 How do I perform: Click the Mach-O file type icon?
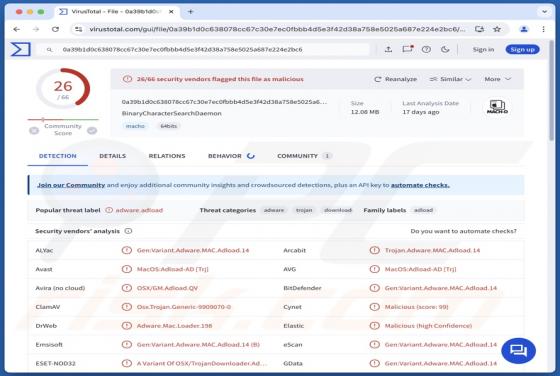point(497,107)
